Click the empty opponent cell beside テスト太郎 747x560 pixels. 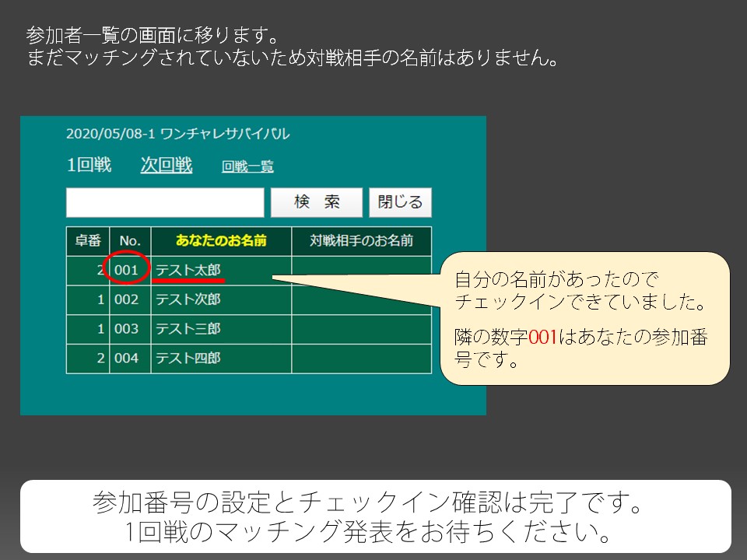click(360, 270)
